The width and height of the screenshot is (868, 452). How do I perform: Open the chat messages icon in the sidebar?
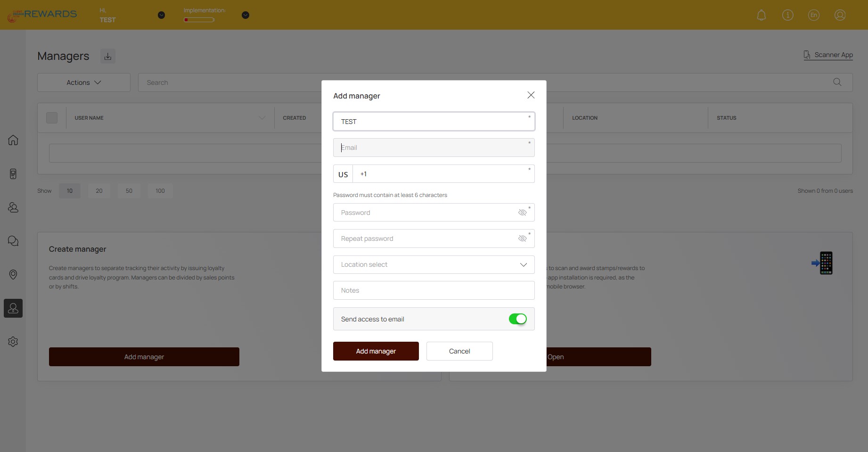click(x=13, y=241)
